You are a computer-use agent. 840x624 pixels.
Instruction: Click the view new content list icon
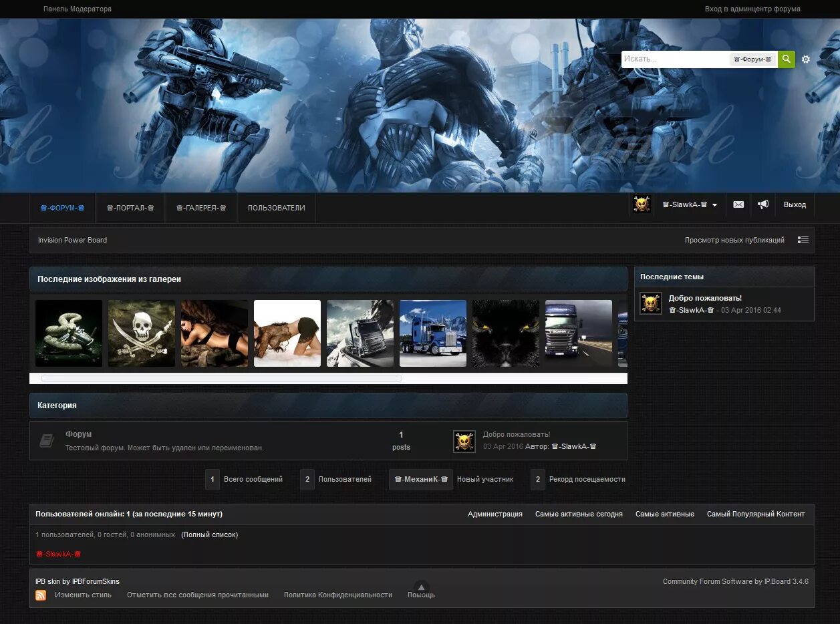tap(803, 240)
